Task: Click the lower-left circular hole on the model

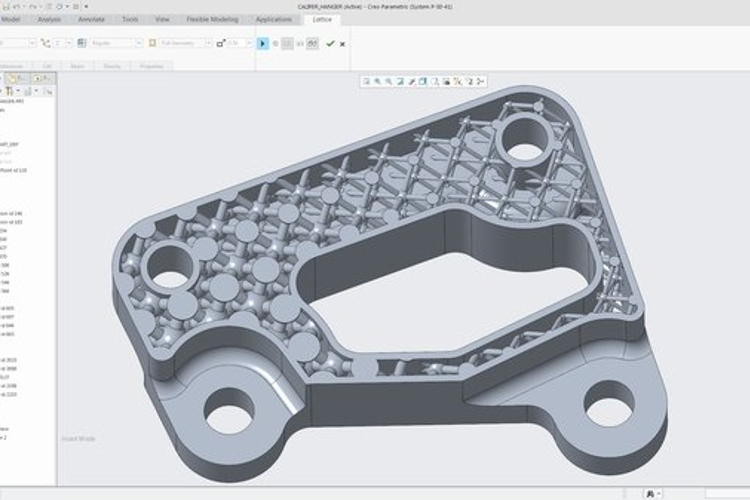Action: tap(230, 412)
